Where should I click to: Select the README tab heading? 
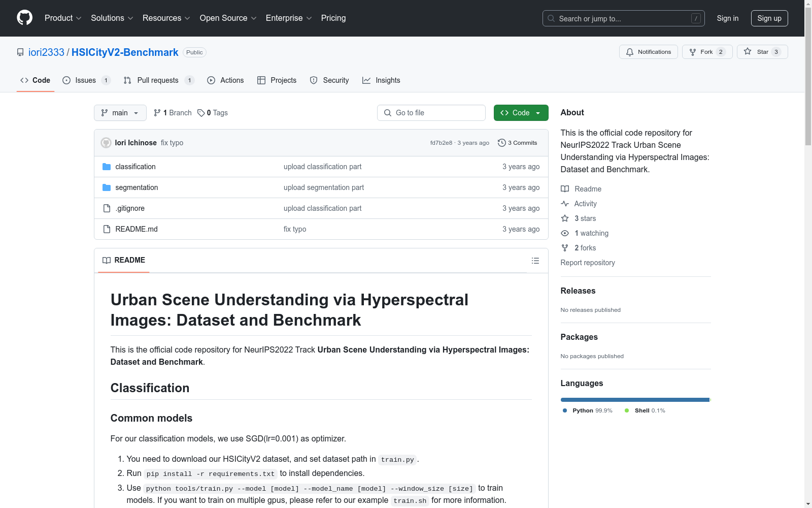click(124, 260)
